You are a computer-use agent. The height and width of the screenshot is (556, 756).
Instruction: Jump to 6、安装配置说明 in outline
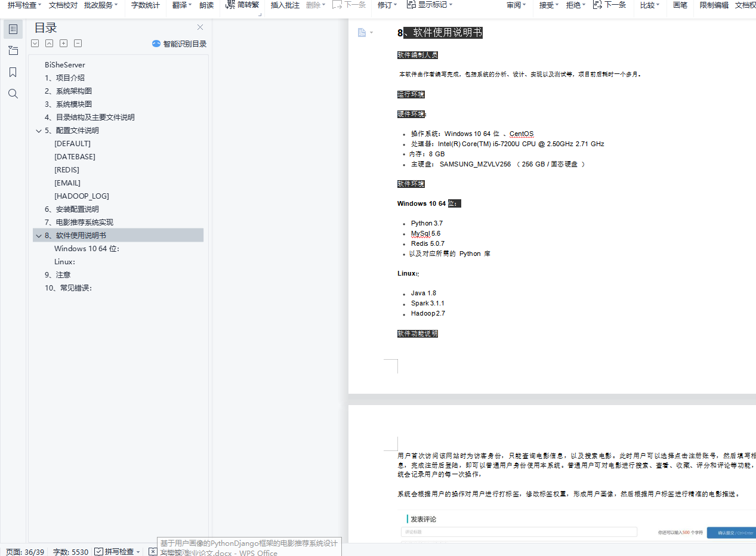click(x=72, y=209)
